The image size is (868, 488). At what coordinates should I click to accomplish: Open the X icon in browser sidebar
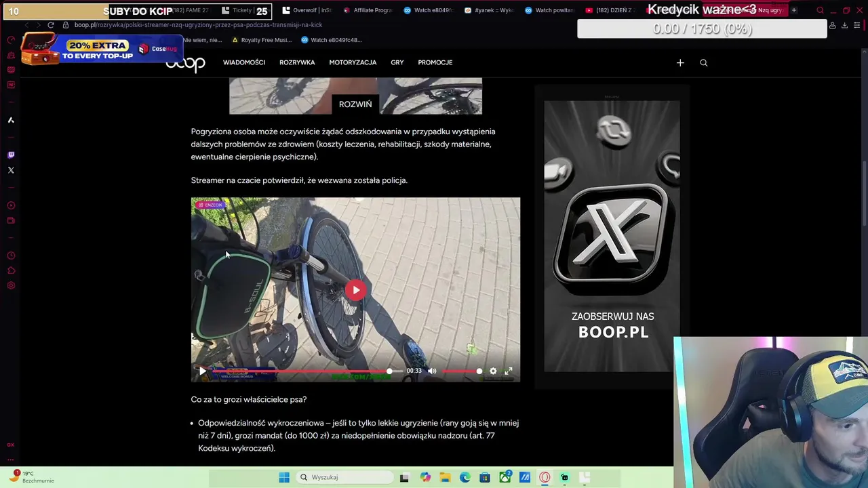tap(11, 170)
